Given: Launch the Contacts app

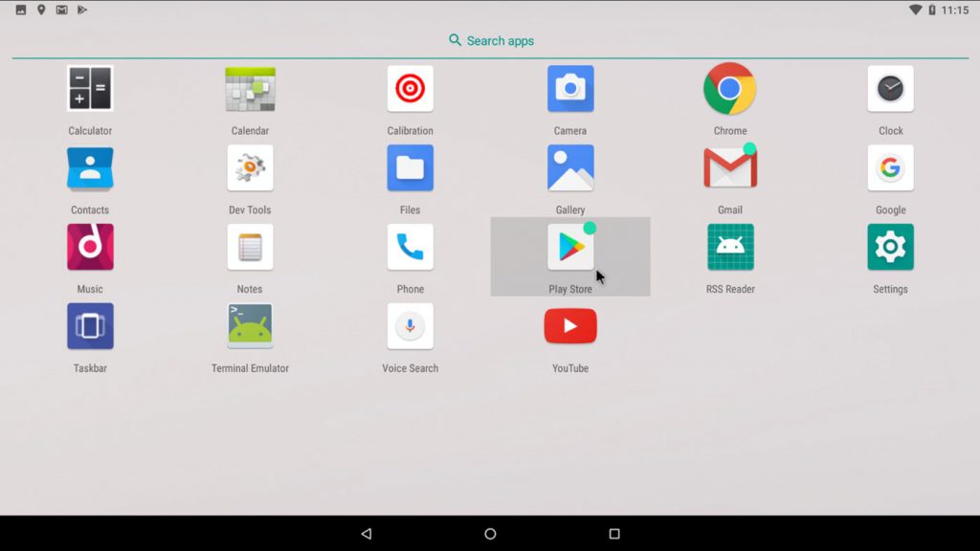Looking at the screenshot, I should point(90,168).
